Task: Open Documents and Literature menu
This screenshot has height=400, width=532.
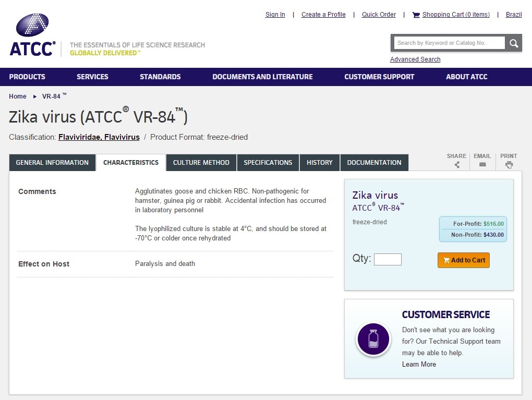Action: coord(262,77)
